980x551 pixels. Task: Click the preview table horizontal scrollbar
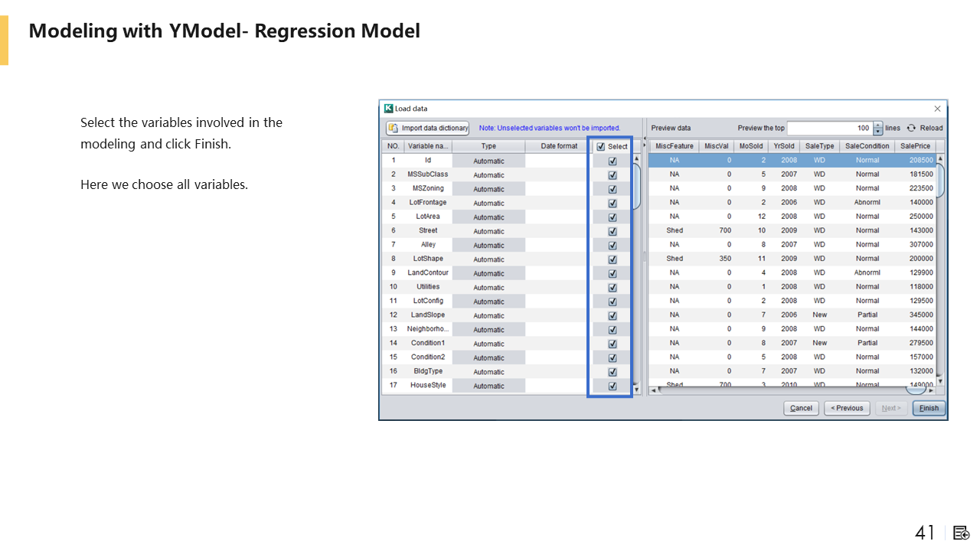[792, 390]
